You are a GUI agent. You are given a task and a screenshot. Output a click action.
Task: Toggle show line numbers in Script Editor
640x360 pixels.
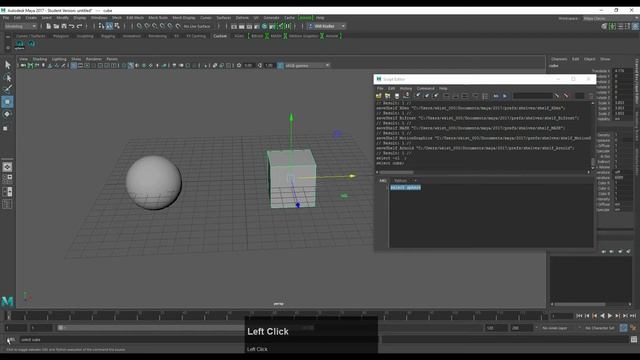(x=485, y=96)
